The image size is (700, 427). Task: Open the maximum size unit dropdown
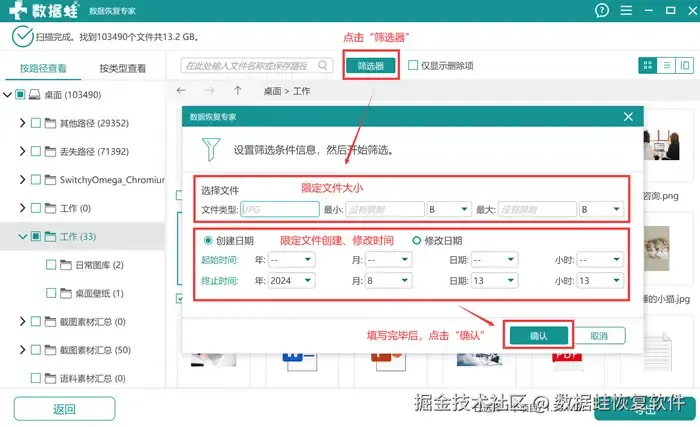point(601,209)
